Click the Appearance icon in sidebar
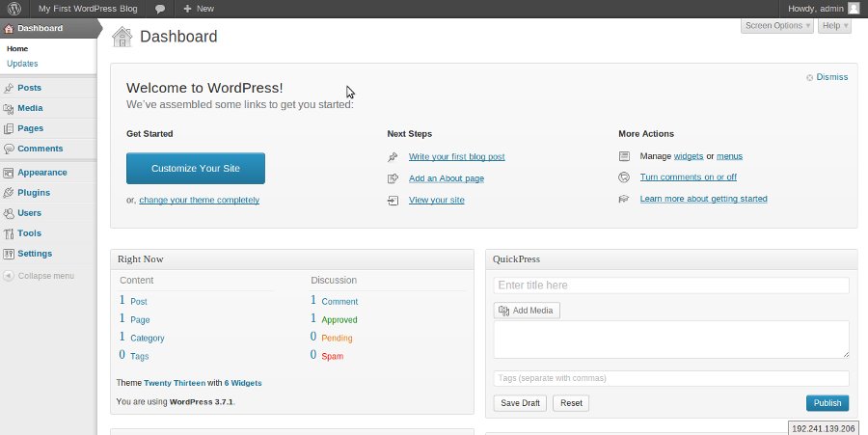Image resolution: width=868 pixels, height=435 pixels. (9, 173)
